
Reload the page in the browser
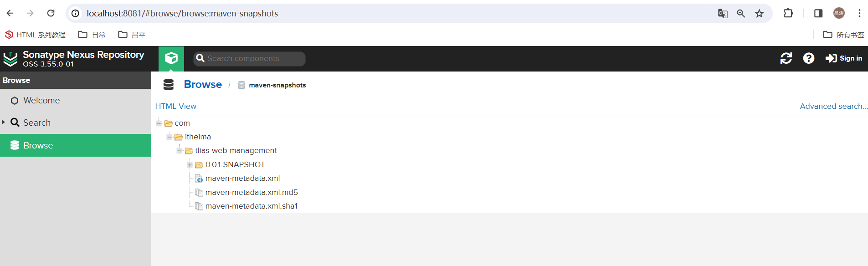pyautogui.click(x=51, y=13)
